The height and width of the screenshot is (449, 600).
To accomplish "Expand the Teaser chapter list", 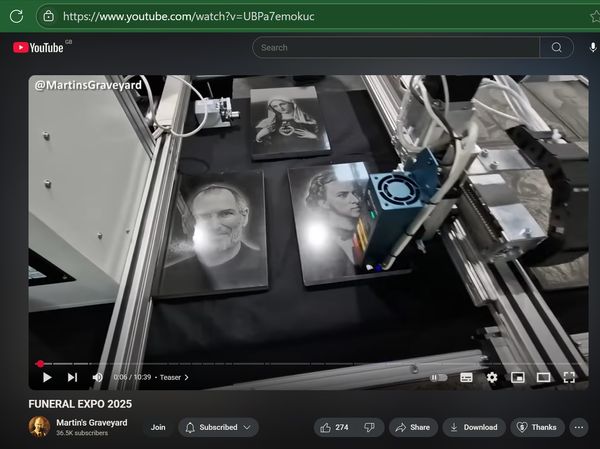I will [x=175, y=378].
